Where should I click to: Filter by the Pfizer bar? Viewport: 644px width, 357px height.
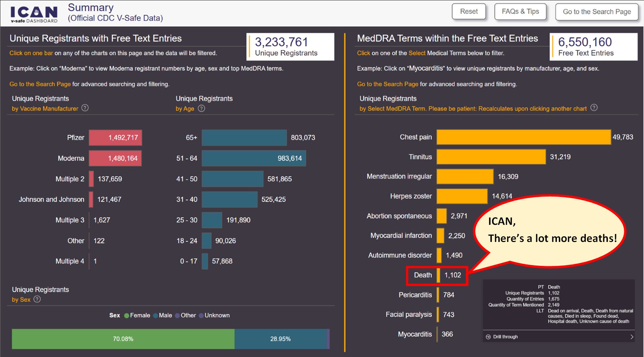pyautogui.click(x=115, y=137)
